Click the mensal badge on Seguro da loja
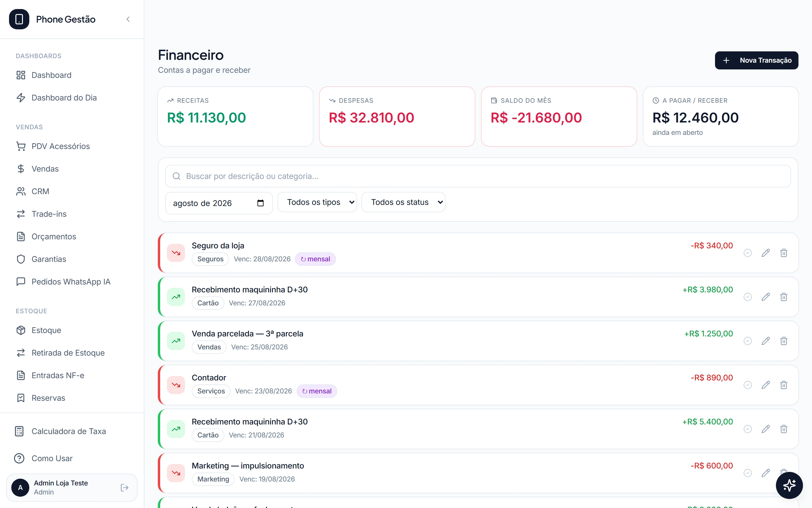The image size is (812, 508). point(315,259)
